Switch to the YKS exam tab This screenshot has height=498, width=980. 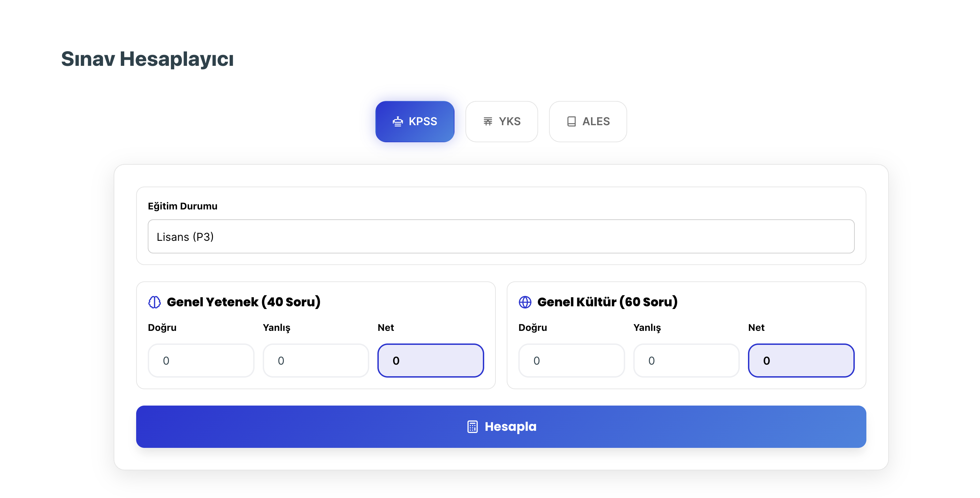(x=501, y=122)
